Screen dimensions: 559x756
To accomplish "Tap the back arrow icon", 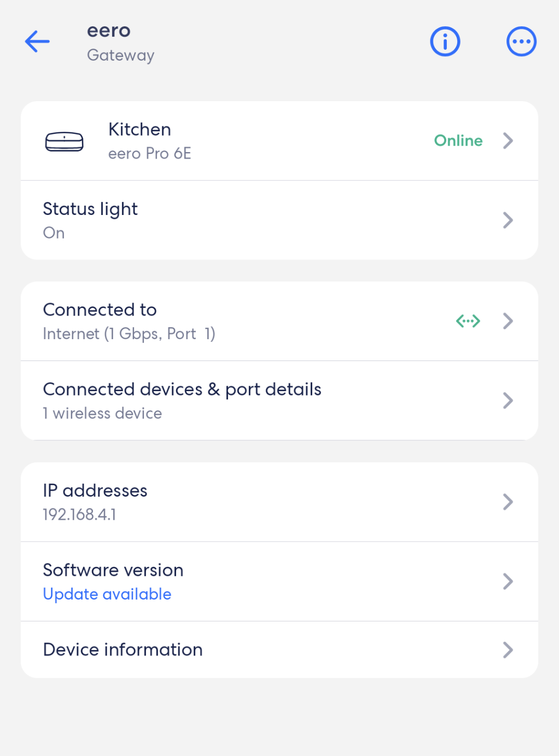I will tap(37, 42).
